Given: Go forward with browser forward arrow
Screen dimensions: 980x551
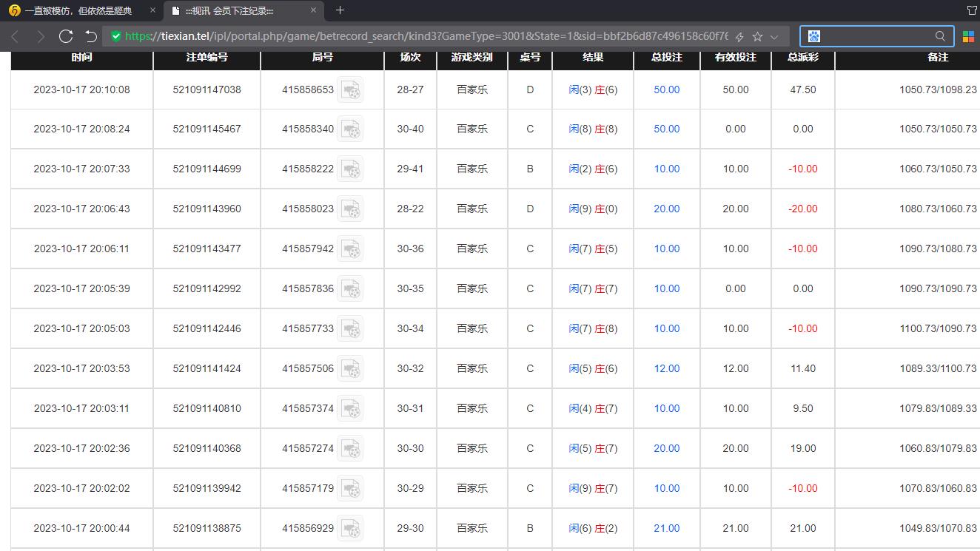Looking at the screenshot, I should pyautogui.click(x=41, y=36).
